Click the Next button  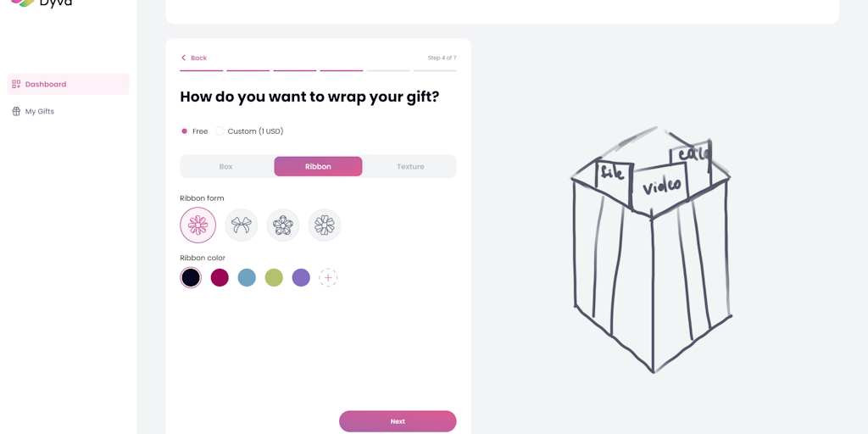click(398, 421)
